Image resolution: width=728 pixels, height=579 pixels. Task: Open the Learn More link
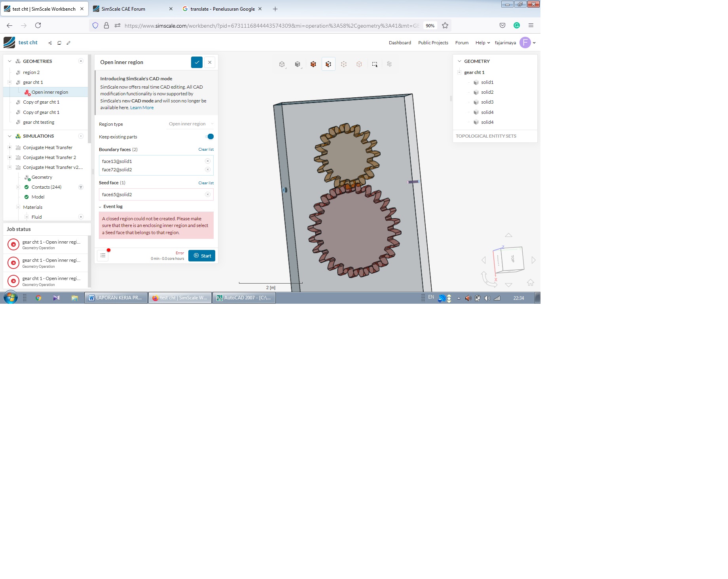142,108
